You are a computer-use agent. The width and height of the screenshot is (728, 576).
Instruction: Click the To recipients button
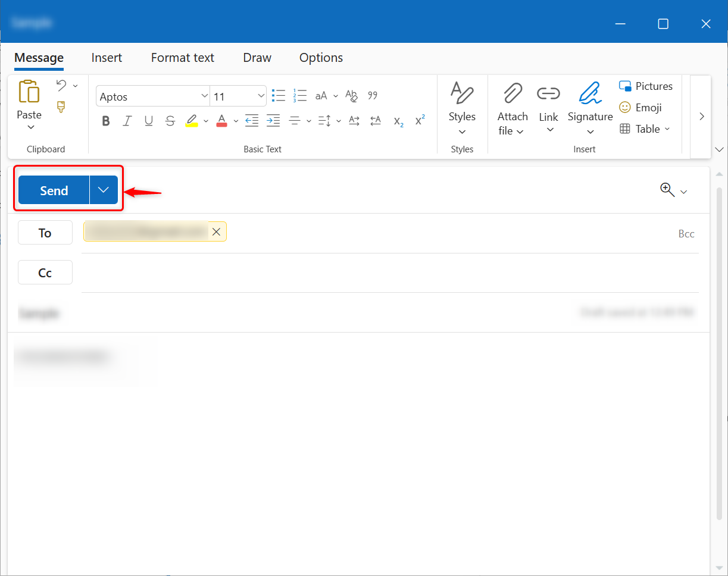pos(45,233)
